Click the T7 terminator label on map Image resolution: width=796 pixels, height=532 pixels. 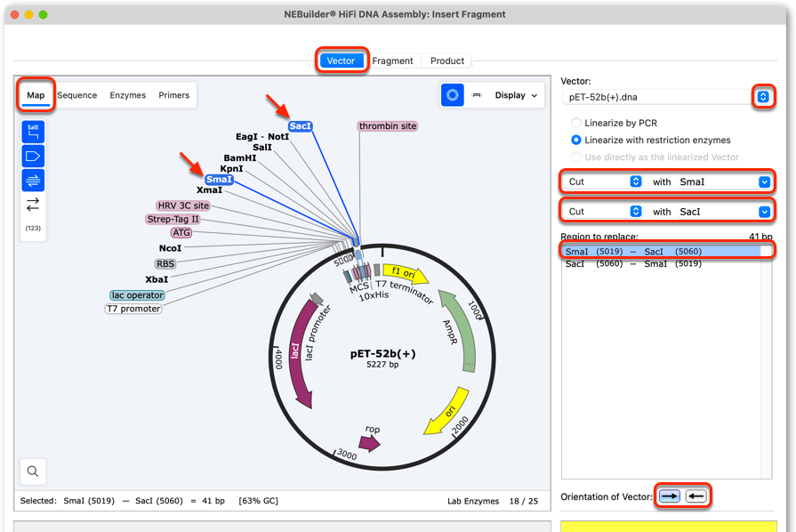pyautogui.click(x=405, y=292)
